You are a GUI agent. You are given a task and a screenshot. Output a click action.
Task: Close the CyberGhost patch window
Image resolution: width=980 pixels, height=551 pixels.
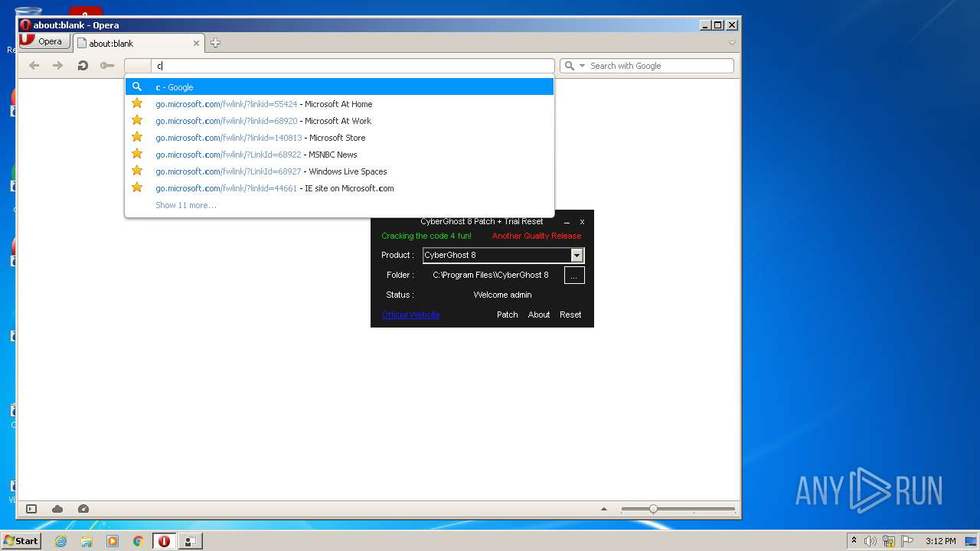point(582,222)
